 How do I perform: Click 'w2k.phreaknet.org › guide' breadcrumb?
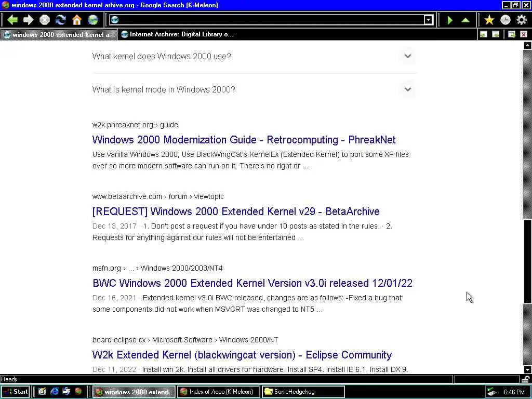click(x=135, y=125)
